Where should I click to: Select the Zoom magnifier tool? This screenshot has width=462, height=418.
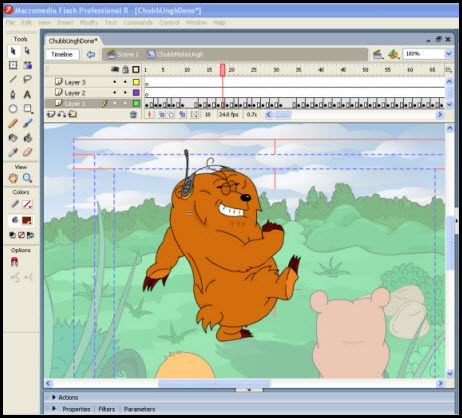pos(27,178)
